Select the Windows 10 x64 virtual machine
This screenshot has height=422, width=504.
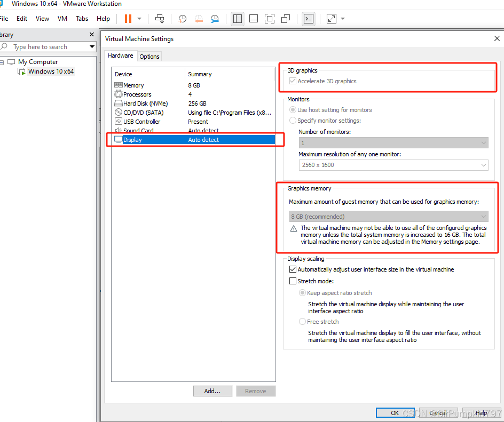point(51,71)
